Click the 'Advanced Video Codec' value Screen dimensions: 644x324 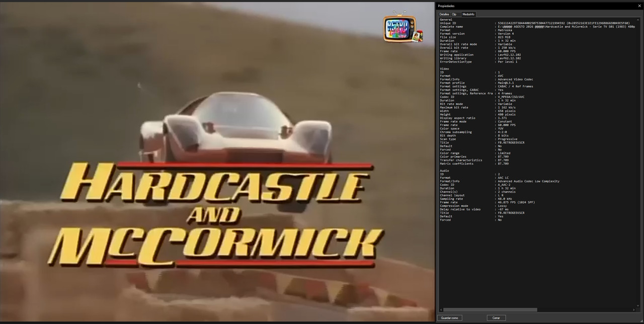(515, 79)
